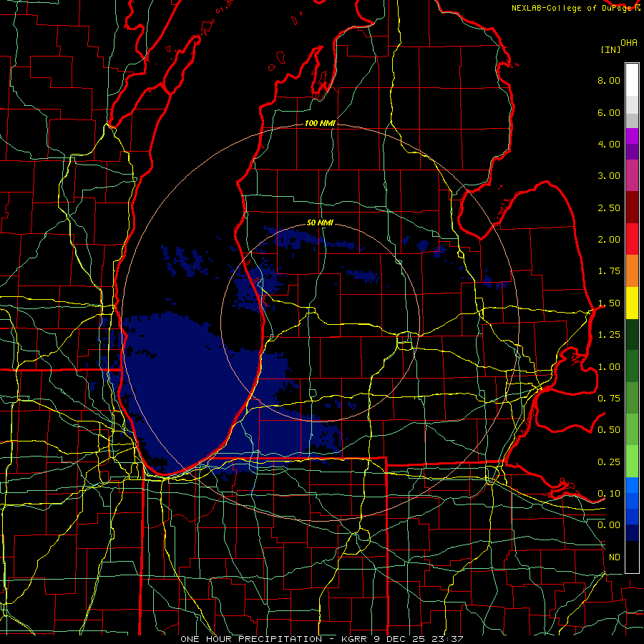Click the 1.75 legend value

609,271
